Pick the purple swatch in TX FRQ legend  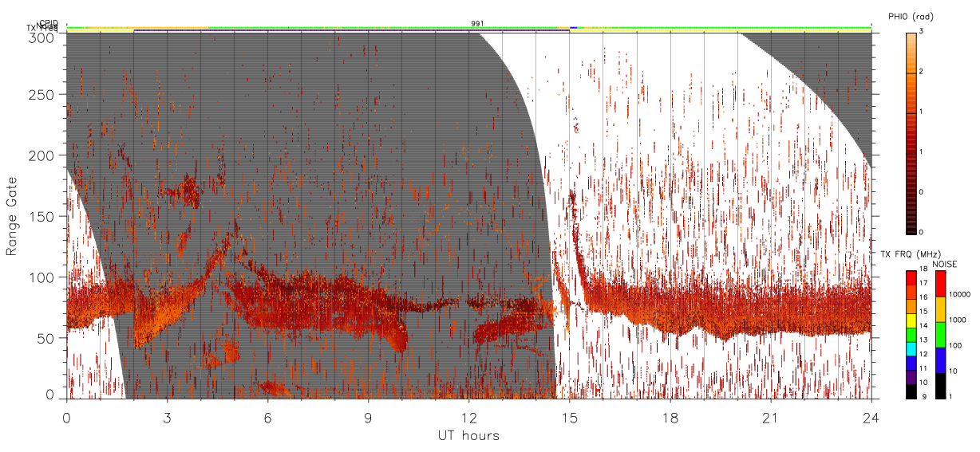tap(911, 379)
